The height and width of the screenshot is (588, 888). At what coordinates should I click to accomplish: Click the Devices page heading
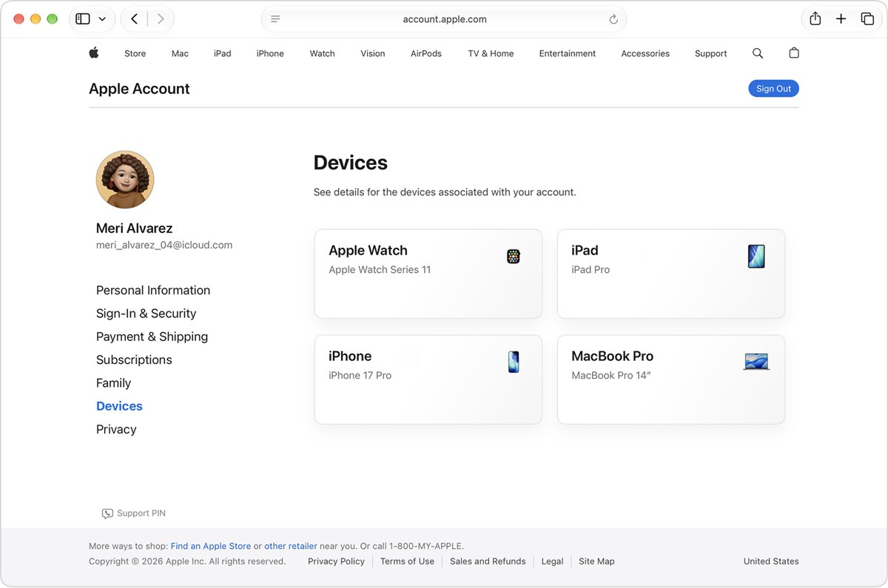click(x=351, y=163)
